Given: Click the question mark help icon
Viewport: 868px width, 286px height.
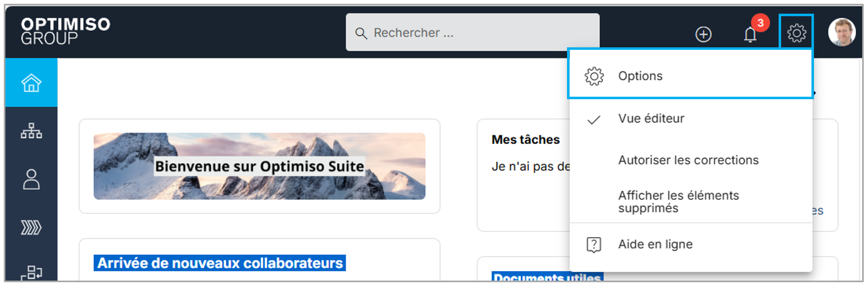Looking at the screenshot, I should (x=594, y=244).
